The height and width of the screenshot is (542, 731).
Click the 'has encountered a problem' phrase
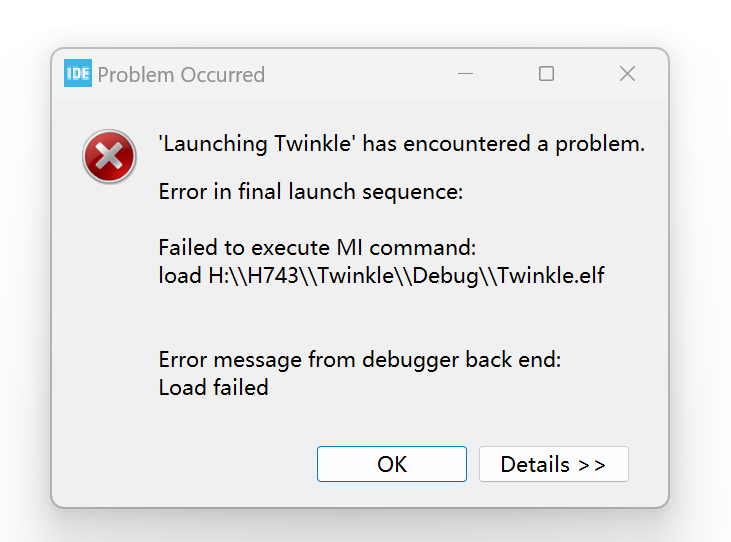click(503, 144)
